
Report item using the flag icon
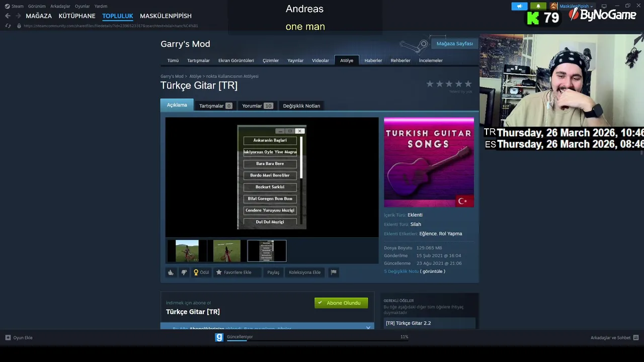[x=334, y=273]
